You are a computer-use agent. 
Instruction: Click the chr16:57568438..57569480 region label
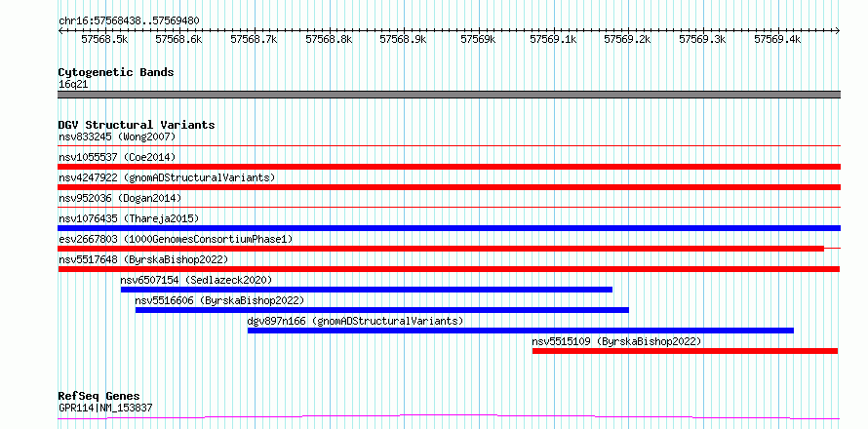129,20
